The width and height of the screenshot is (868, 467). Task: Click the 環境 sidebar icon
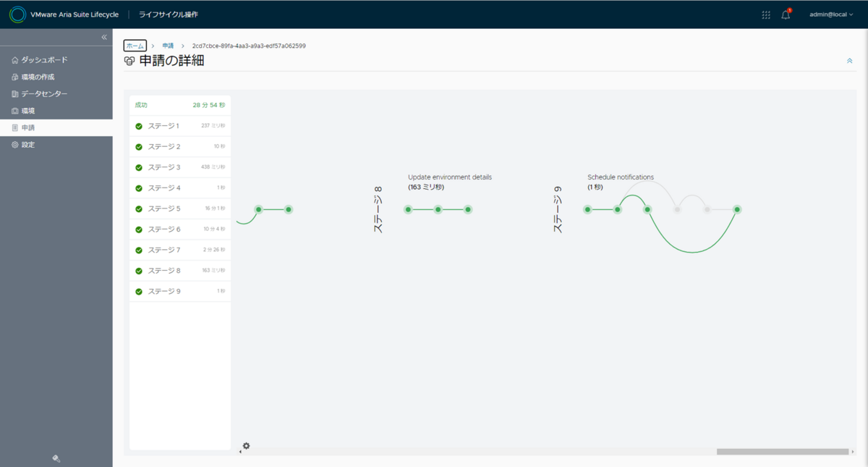click(15, 111)
